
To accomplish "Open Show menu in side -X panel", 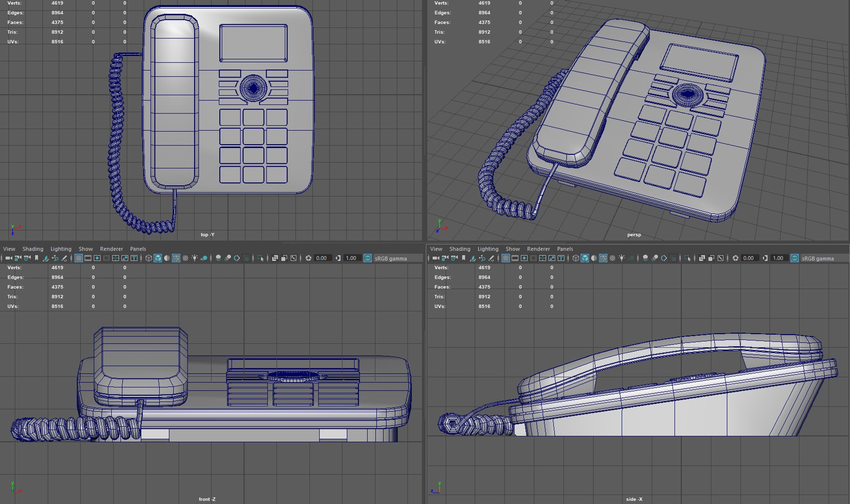I will tap(513, 249).
